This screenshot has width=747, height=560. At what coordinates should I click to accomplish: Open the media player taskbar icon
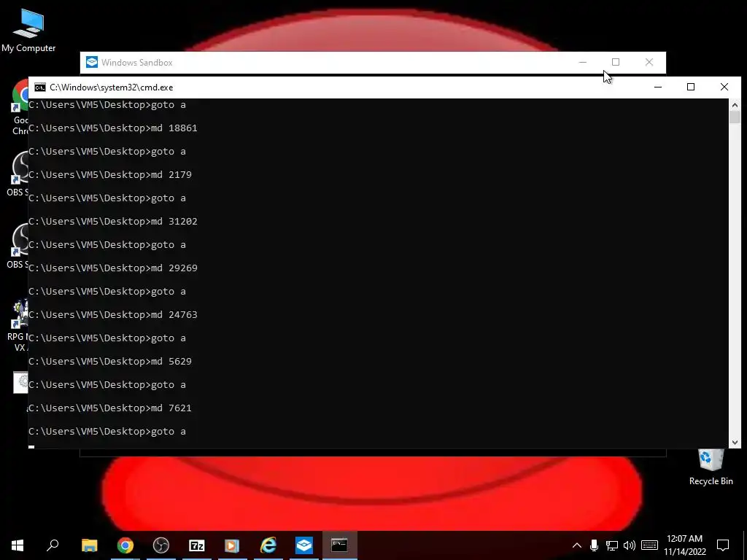232,545
